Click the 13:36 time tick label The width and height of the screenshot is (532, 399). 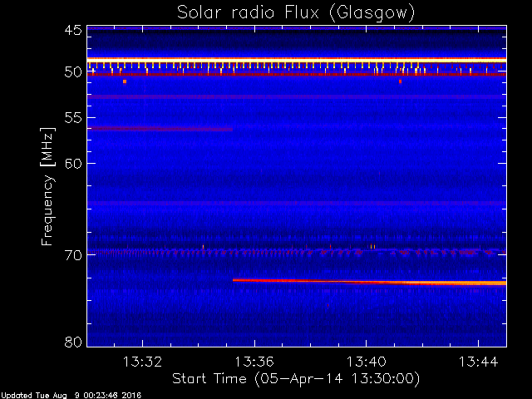254,362
